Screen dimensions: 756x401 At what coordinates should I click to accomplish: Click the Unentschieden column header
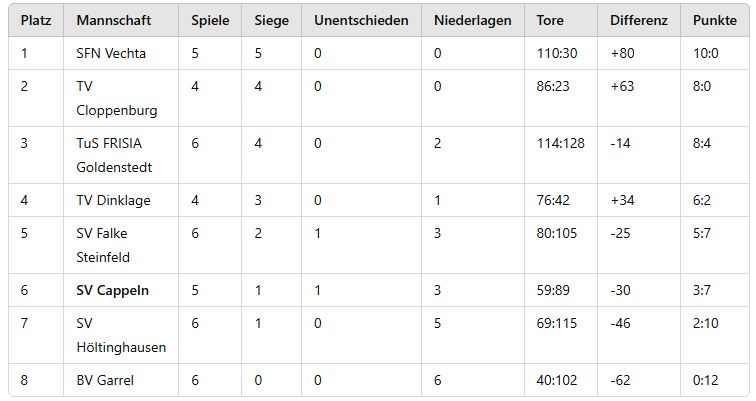point(361,20)
